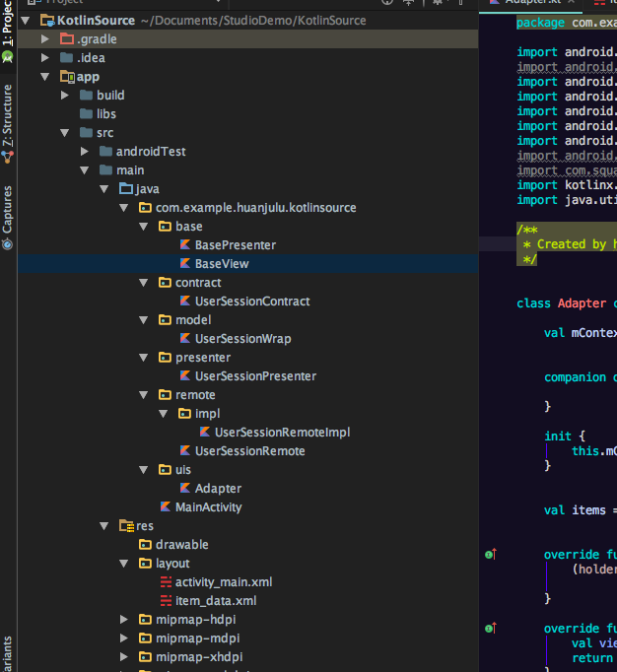This screenshot has height=672, width=617.
Task: Click the app module folder icon
Action: (67, 77)
